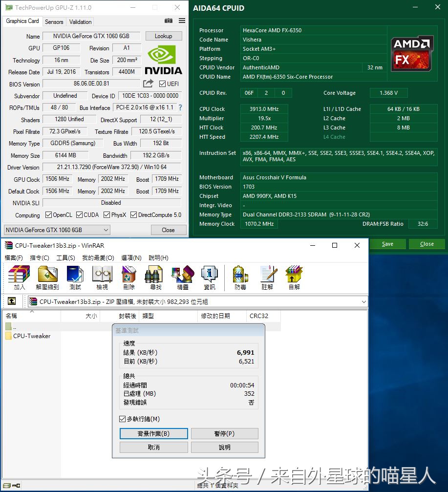Click the BIOS Version field 86.06.0E.00.81

click(x=91, y=84)
